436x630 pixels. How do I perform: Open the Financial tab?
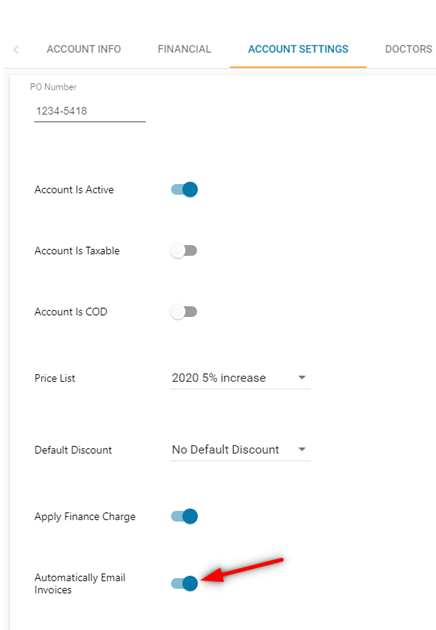pos(184,49)
